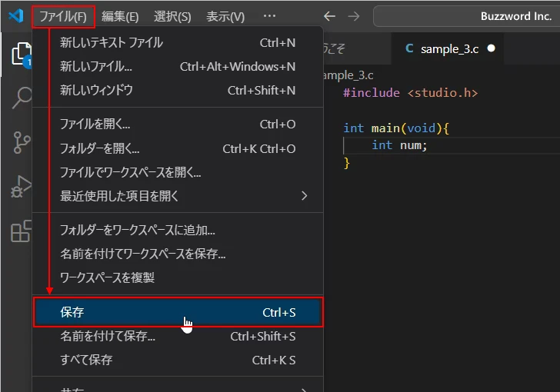Choose フォルダーをワークスペースに追加... item
Screen dimensions: 560x392
pos(178,231)
